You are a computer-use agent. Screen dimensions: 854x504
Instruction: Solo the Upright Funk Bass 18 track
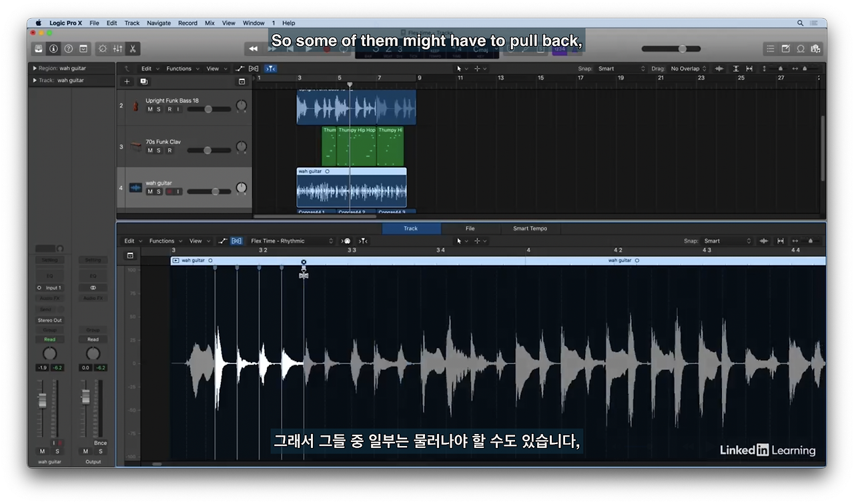[x=159, y=109]
